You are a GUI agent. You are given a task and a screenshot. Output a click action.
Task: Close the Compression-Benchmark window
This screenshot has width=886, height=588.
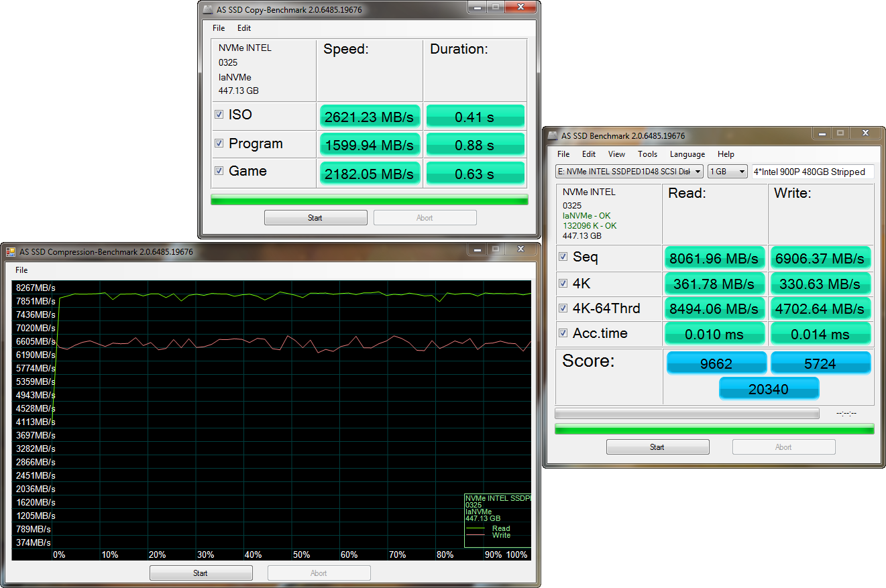click(x=520, y=249)
